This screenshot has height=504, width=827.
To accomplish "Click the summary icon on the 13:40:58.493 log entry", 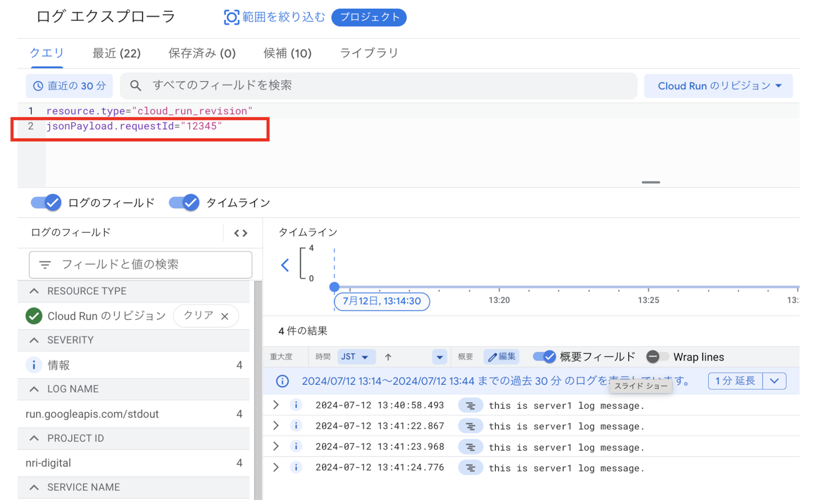I will point(470,406).
